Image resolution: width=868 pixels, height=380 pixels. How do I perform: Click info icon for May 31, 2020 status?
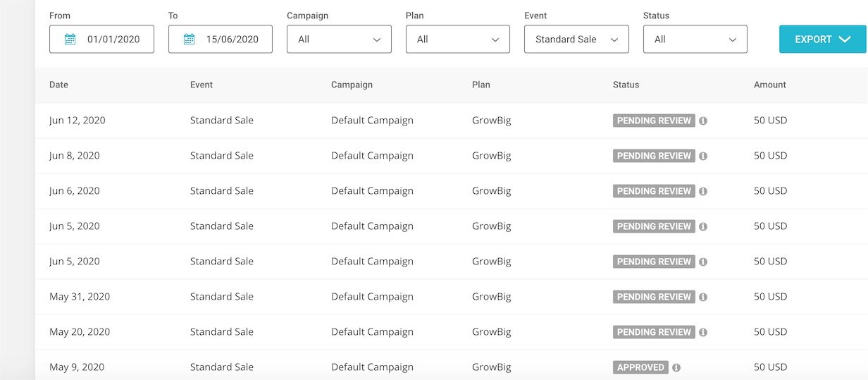pos(703,297)
